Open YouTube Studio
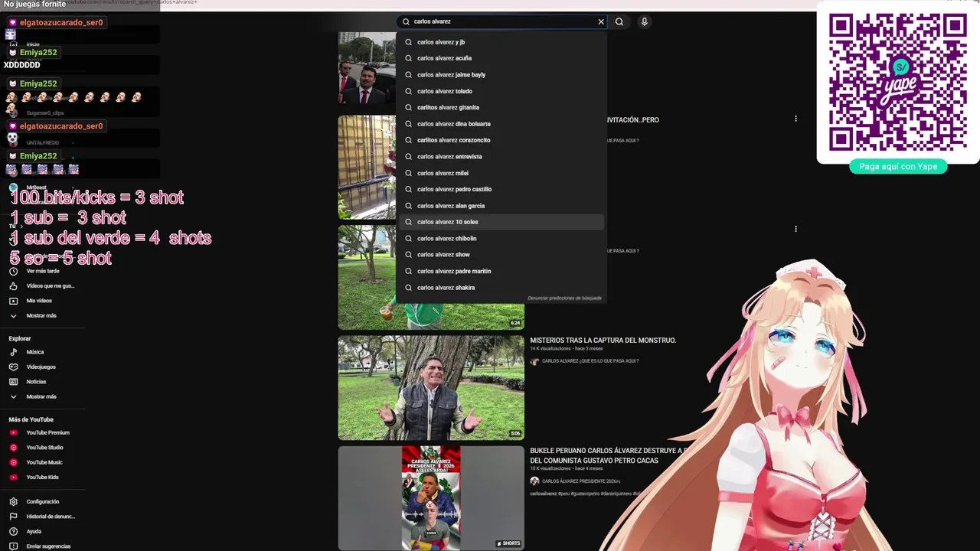The height and width of the screenshot is (551, 980). (44, 448)
